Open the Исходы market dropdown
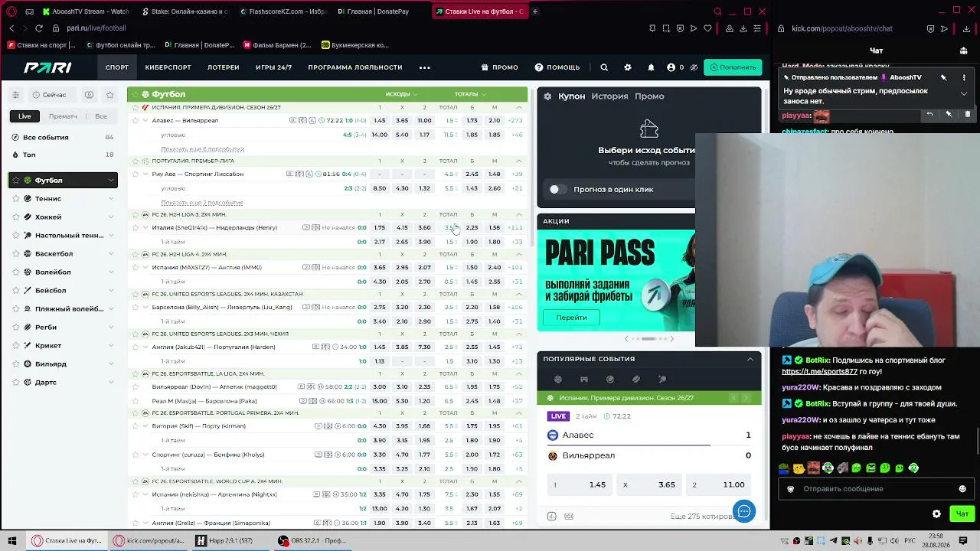 [x=401, y=94]
